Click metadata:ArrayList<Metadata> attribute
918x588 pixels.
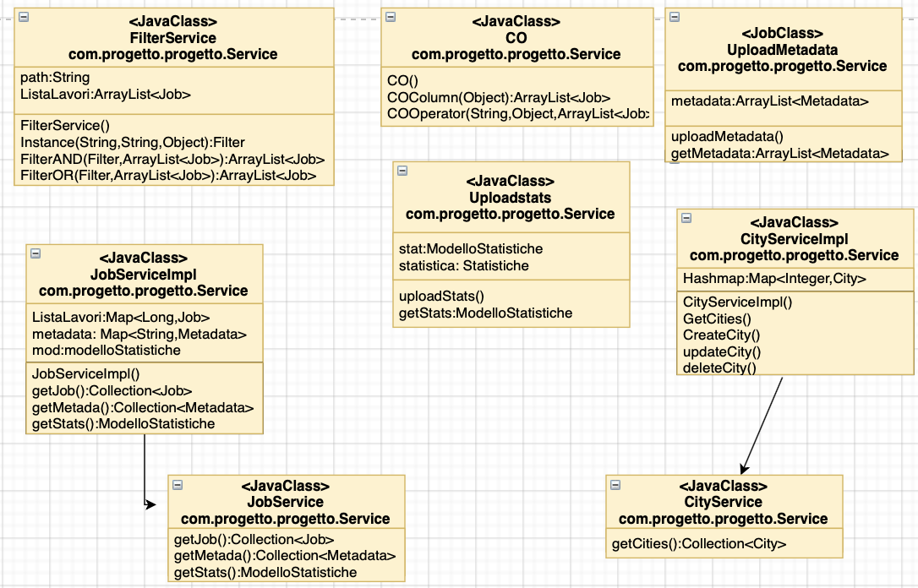(x=770, y=101)
